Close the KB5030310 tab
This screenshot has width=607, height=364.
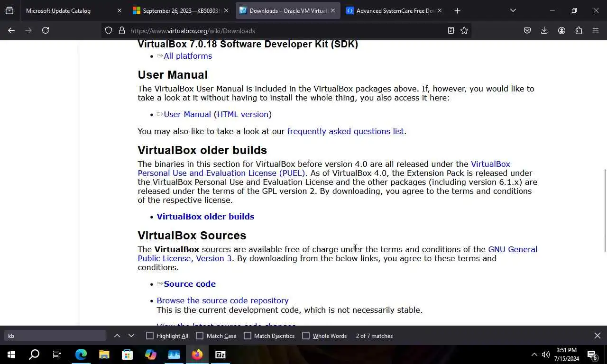click(x=226, y=10)
